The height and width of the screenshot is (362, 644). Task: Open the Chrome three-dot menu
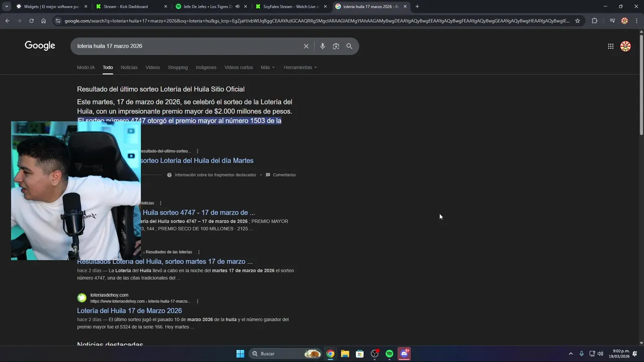click(x=636, y=21)
